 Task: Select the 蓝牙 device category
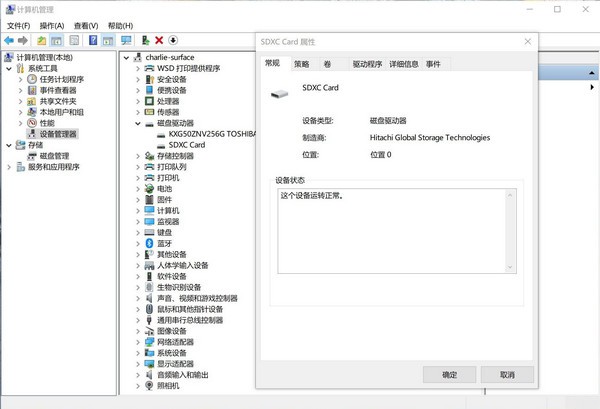pyautogui.click(x=165, y=243)
